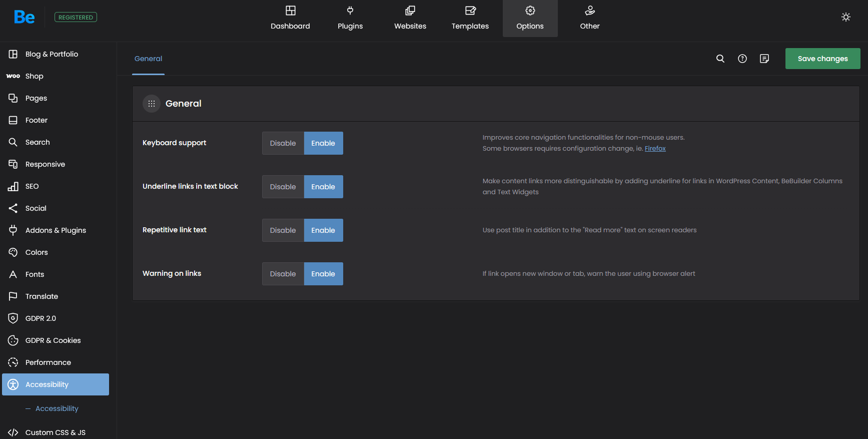Select the Accessibility sub-item in the sidebar

click(57, 408)
